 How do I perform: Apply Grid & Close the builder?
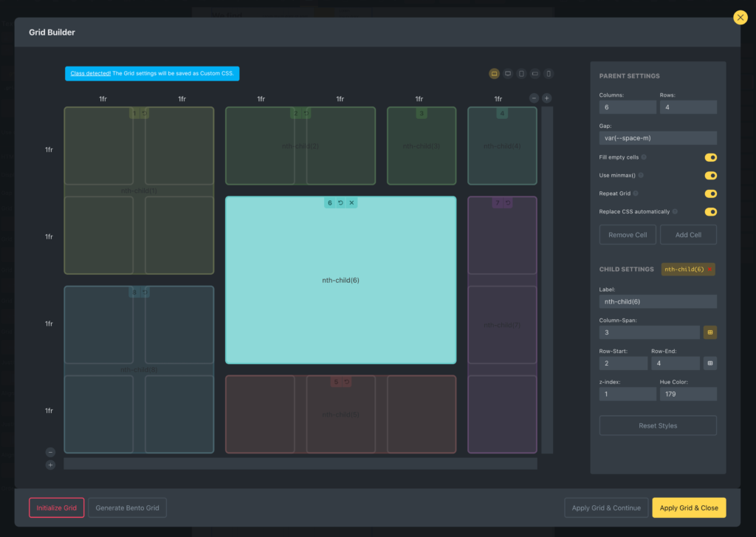pos(689,507)
